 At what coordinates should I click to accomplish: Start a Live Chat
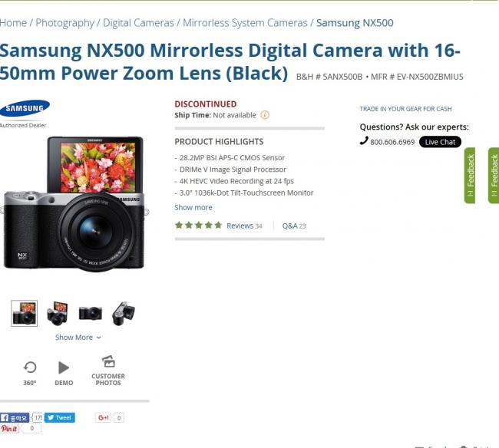[440, 142]
